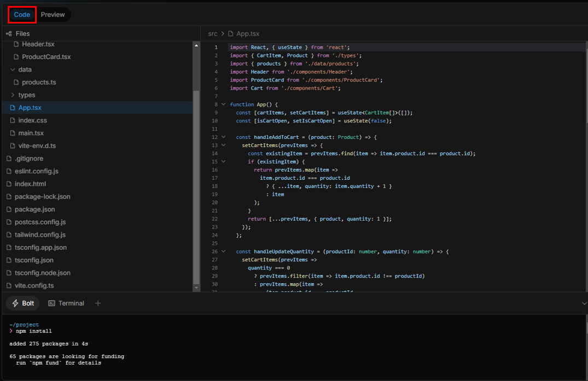Click line number 22 in gutter
Screen dimensions: 588x381
(215, 219)
